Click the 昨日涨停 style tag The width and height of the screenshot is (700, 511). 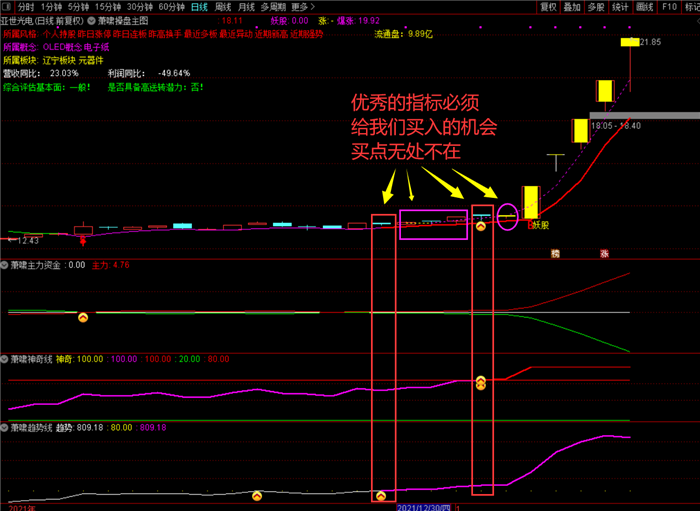94,34
